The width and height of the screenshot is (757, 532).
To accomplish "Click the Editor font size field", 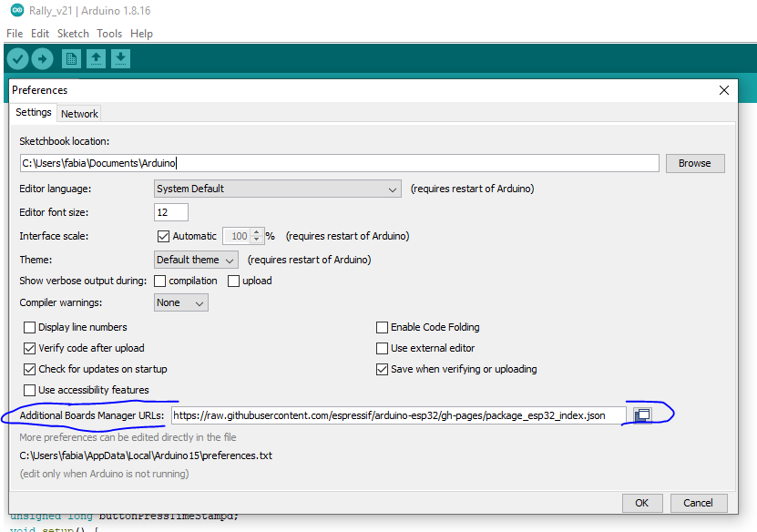I will 171,212.
